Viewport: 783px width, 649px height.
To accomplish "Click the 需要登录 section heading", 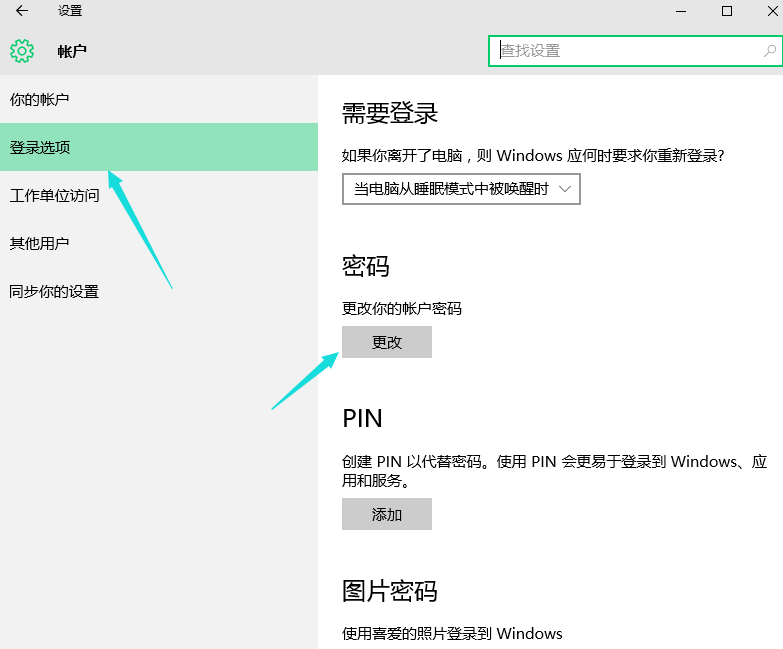I will [390, 112].
